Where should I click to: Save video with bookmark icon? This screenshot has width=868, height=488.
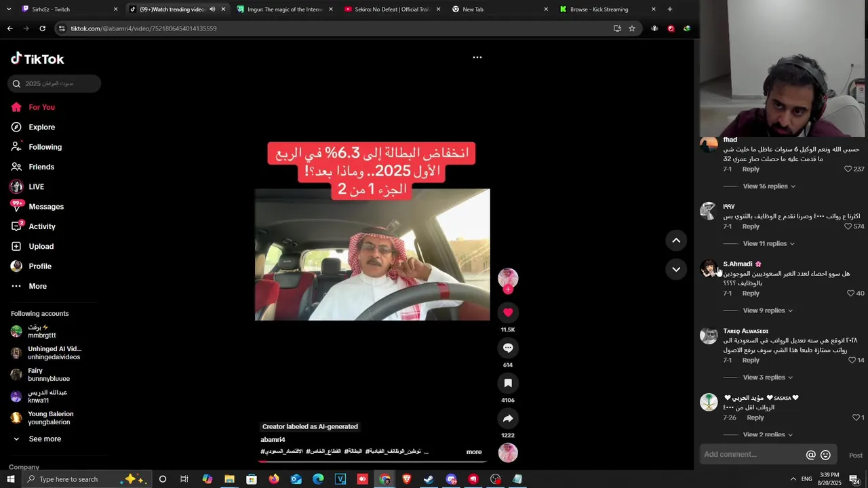tap(508, 383)
